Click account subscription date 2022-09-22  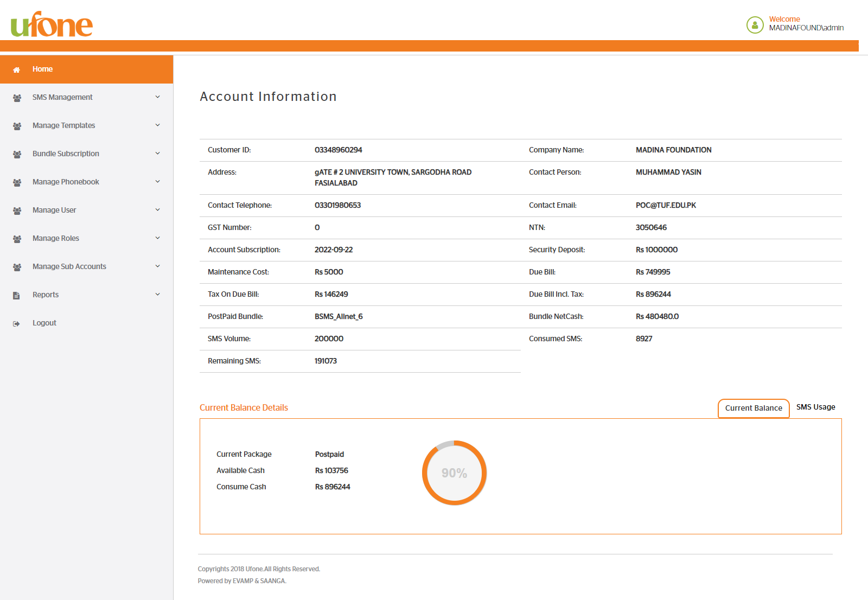pos(334,250)
